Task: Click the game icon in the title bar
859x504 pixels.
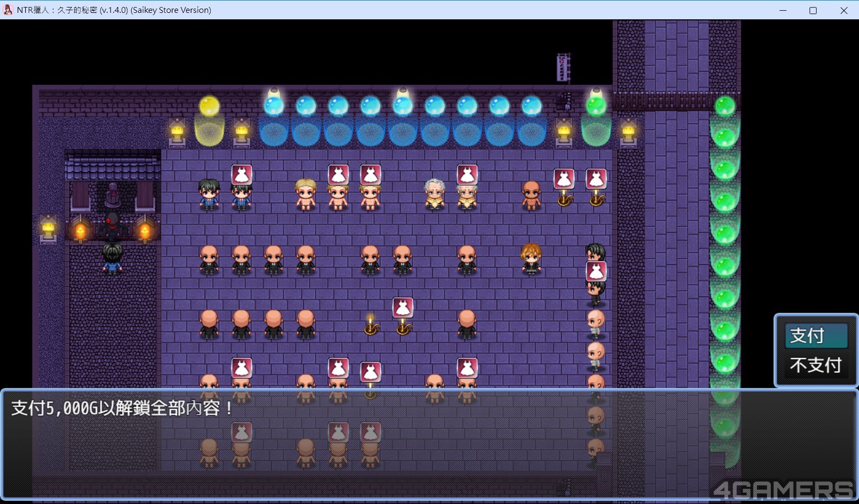Action: pos(8,10)
